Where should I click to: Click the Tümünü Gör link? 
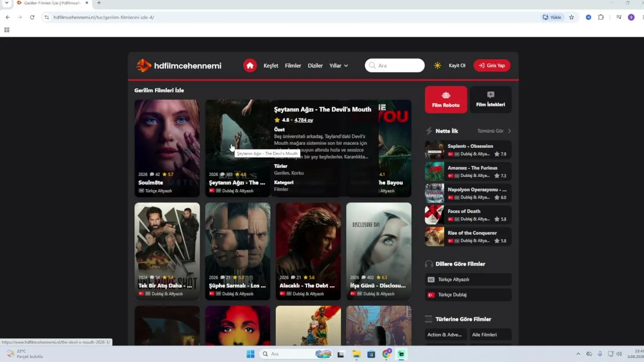tap(494, 131)
